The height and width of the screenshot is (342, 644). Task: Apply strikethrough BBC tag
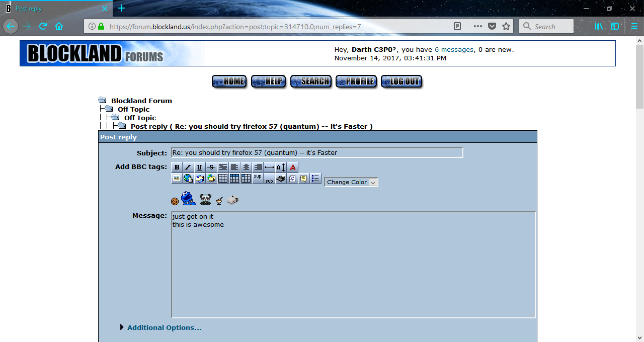211,167
